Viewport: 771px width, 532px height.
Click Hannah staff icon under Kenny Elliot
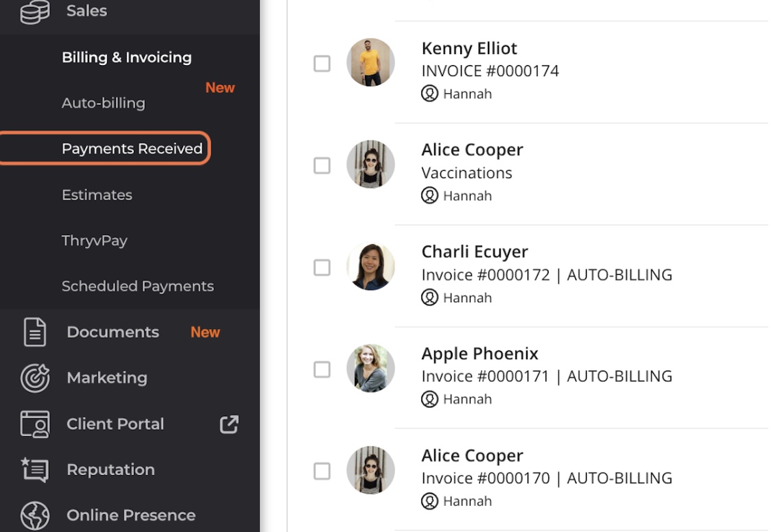[x=429, y=93]
